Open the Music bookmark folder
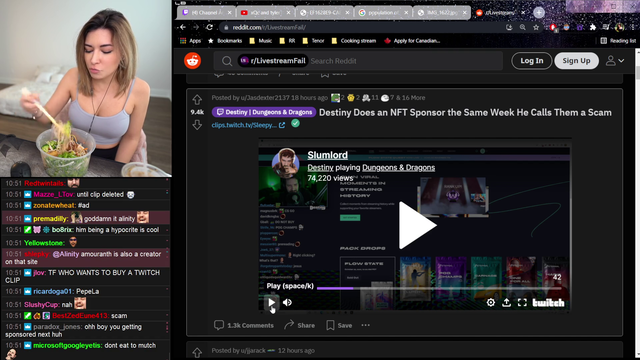The image size is (640, 360). pos(260,41)
